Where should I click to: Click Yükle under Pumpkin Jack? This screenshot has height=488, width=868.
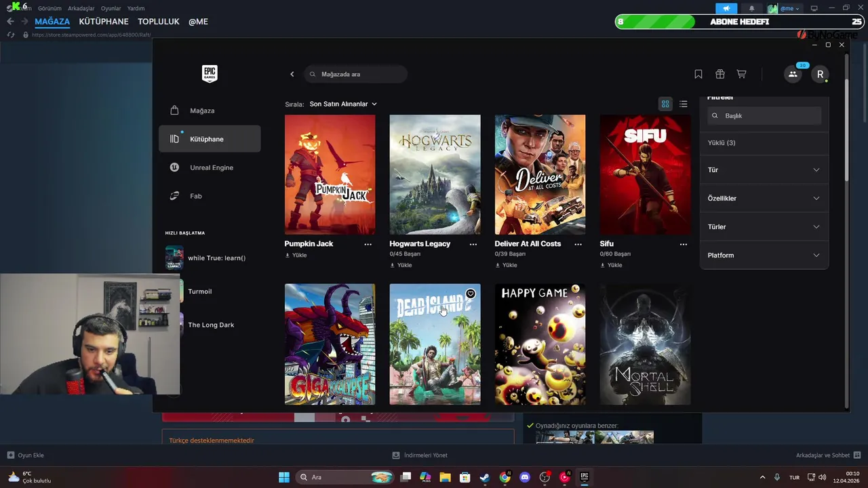point(296,256)
